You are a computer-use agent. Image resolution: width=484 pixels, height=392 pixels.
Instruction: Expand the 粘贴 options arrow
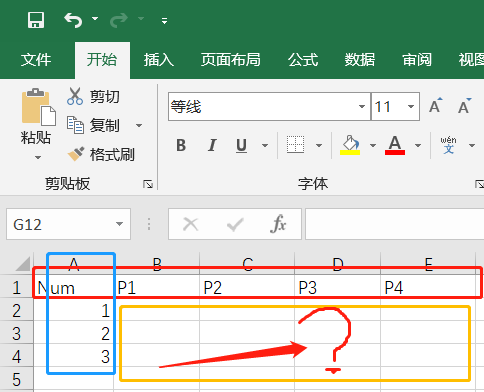38,157
